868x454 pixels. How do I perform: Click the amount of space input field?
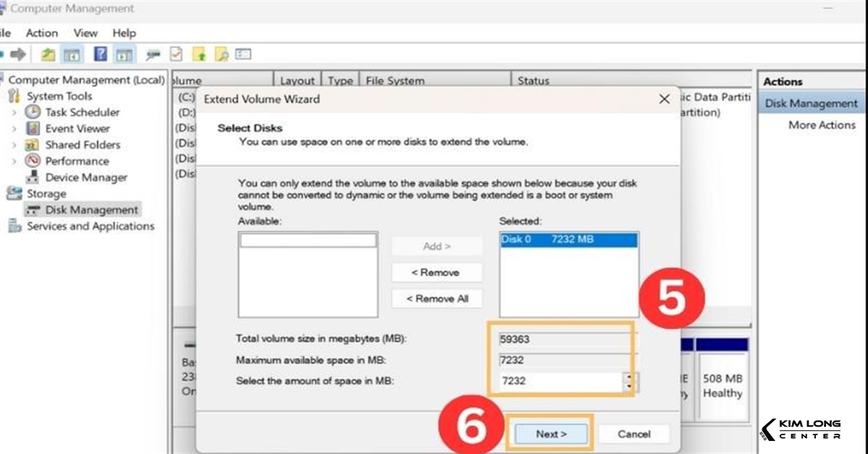pos(558,381)
